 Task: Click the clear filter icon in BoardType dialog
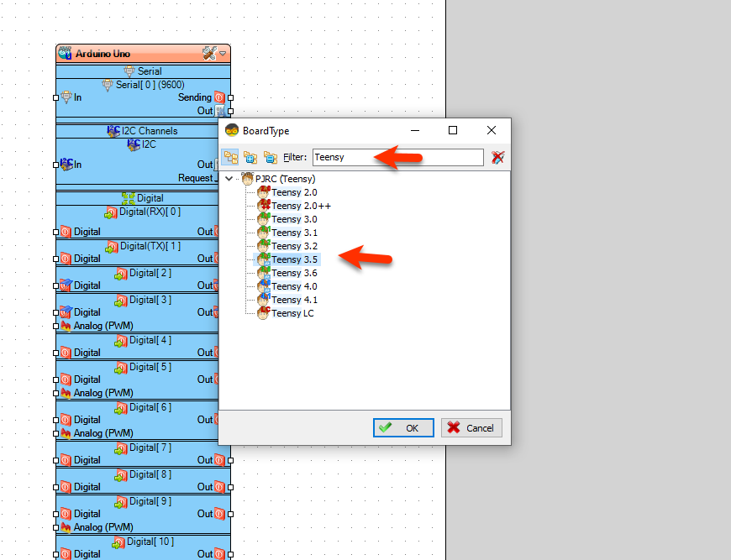(496, 157)
